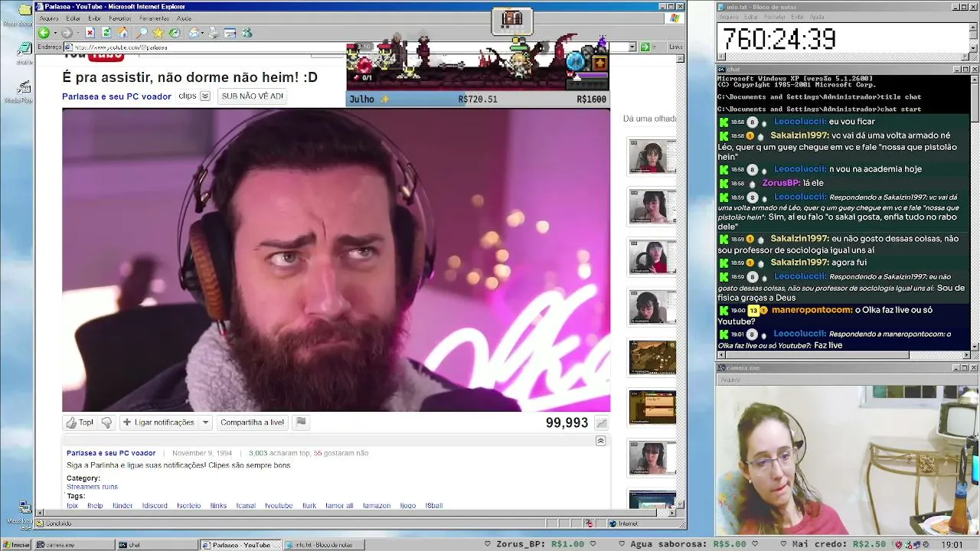
Task: Open the Arquivo menu in camera.exe window
Action: pos(730,380)
